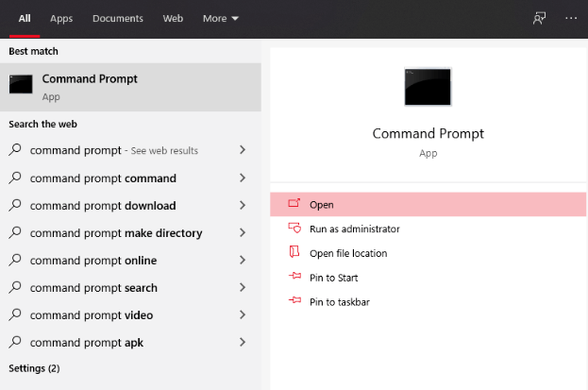Switch to the Apps tab
Screen dimensions: 588x390
tap(61, 18)
